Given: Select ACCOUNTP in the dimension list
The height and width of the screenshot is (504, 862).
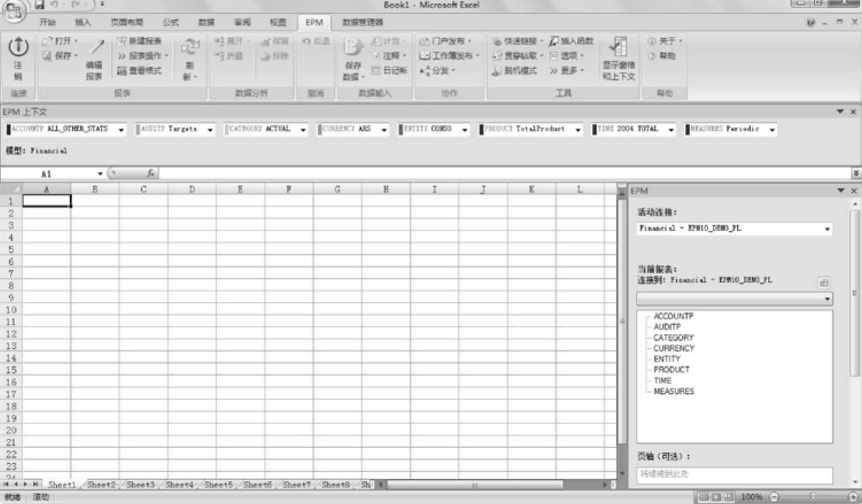Looking at the screenshot, I should 674,316.
